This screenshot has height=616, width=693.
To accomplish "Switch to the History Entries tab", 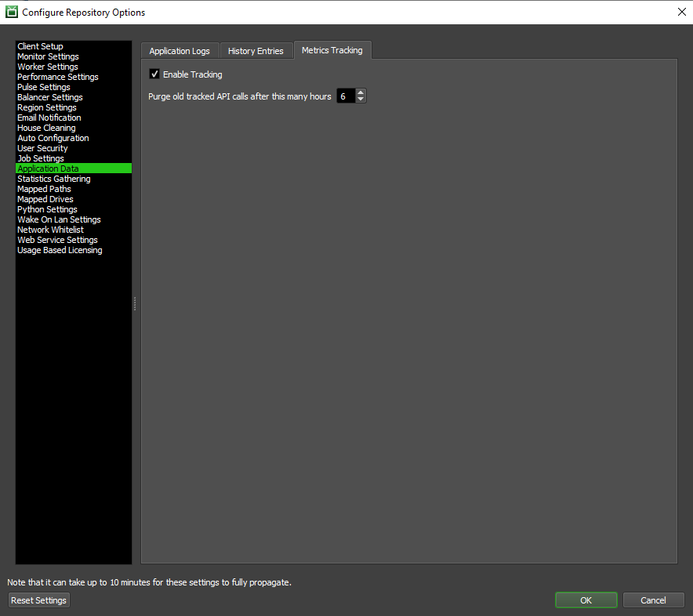I will (x=256, y=51).
